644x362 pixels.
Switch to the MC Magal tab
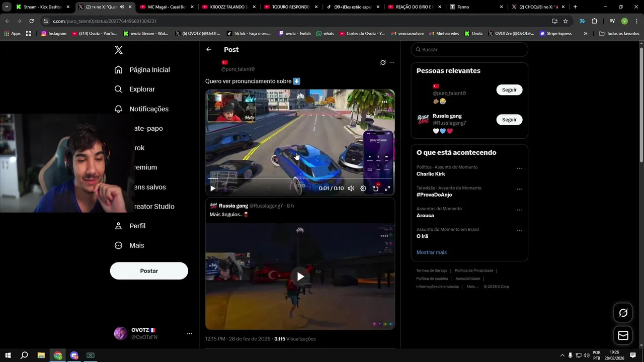pos(167,7)
